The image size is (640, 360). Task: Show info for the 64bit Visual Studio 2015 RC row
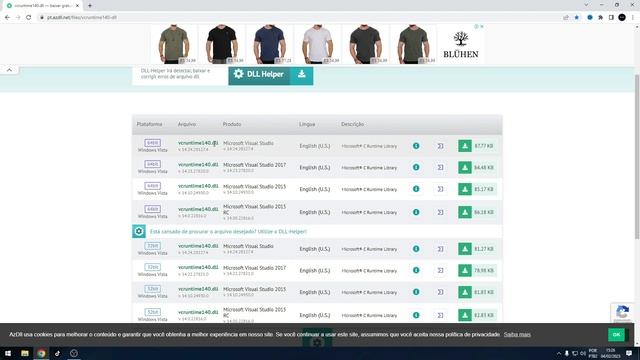click(416, 212)
